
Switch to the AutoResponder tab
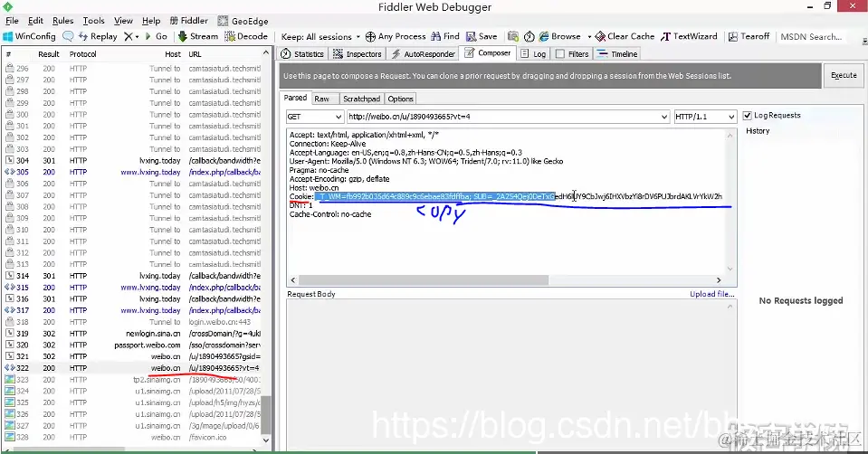point(424,54)
